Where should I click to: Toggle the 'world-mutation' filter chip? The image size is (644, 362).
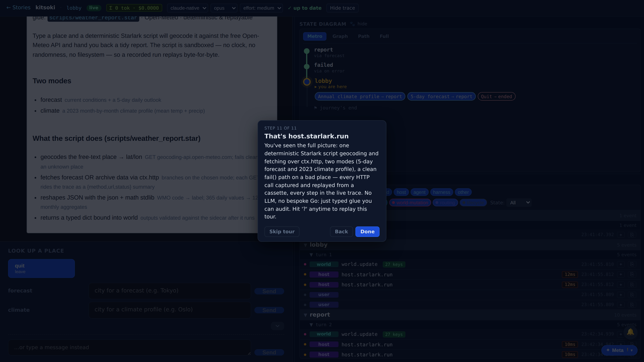[410, 203]
